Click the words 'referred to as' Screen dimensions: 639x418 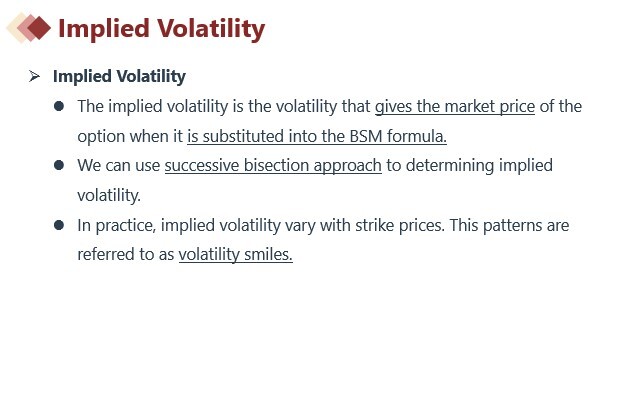pos(126,255)
